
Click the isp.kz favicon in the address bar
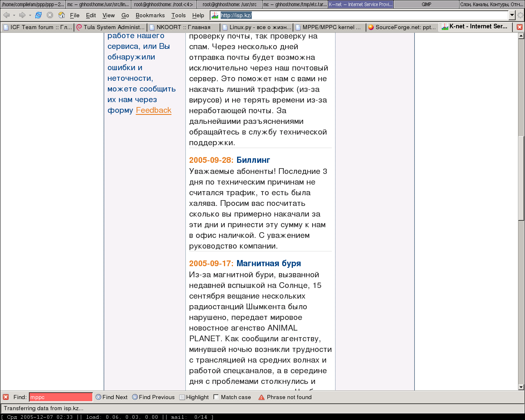click(x=215, y=15)
